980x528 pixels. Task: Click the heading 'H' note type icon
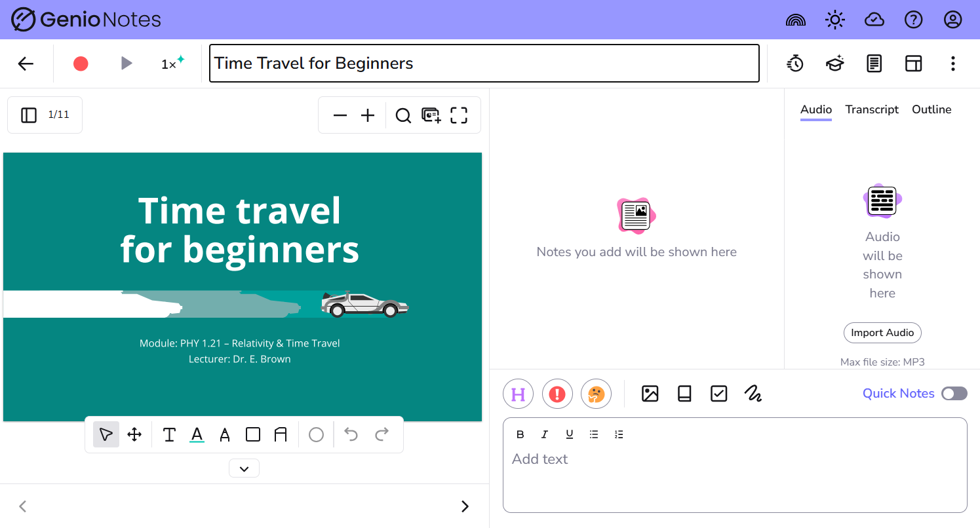pyautogui.click(x=518, y=394)
